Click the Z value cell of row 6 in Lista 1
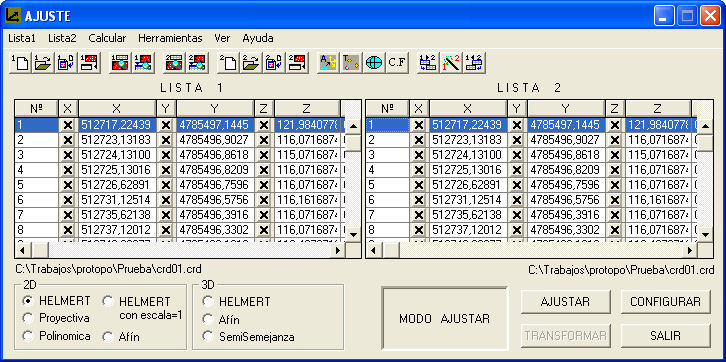This screenshot has width=726, height=362. [307, 200]
